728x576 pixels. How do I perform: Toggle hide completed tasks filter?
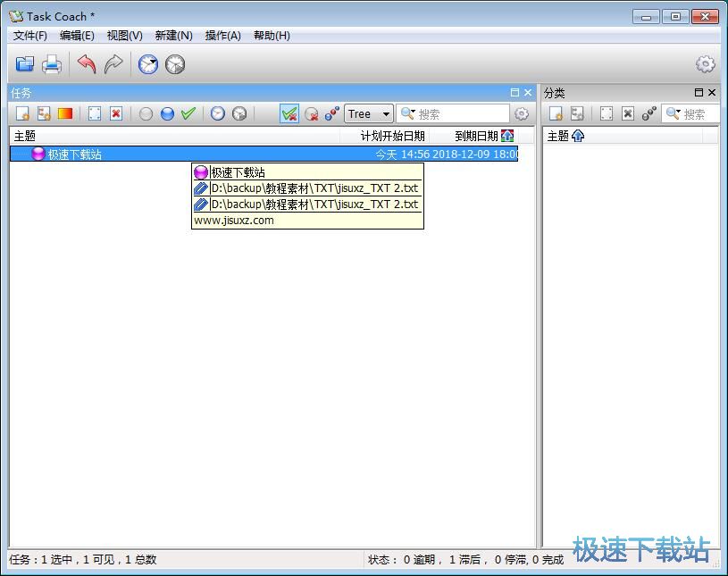pyautogui.click(x=289, y=113)
